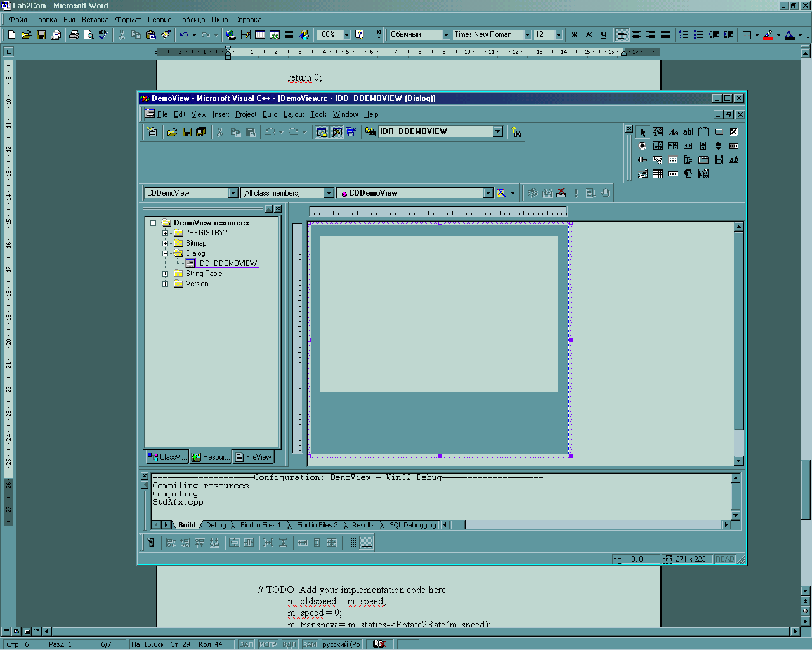Image resolution: width=812 pixels, height=650 pixels.
Task: Select the Custom Control head icon
Action: (x=688, y=174)
